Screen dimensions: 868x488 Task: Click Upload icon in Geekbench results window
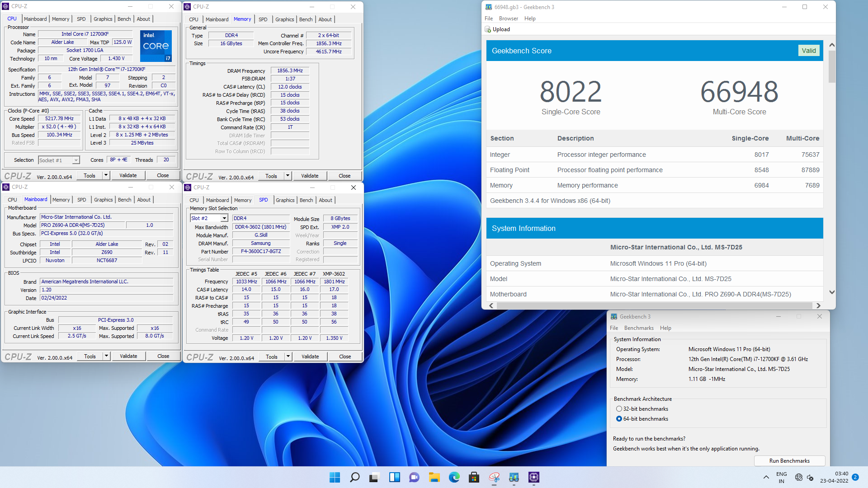click(488, 29)
